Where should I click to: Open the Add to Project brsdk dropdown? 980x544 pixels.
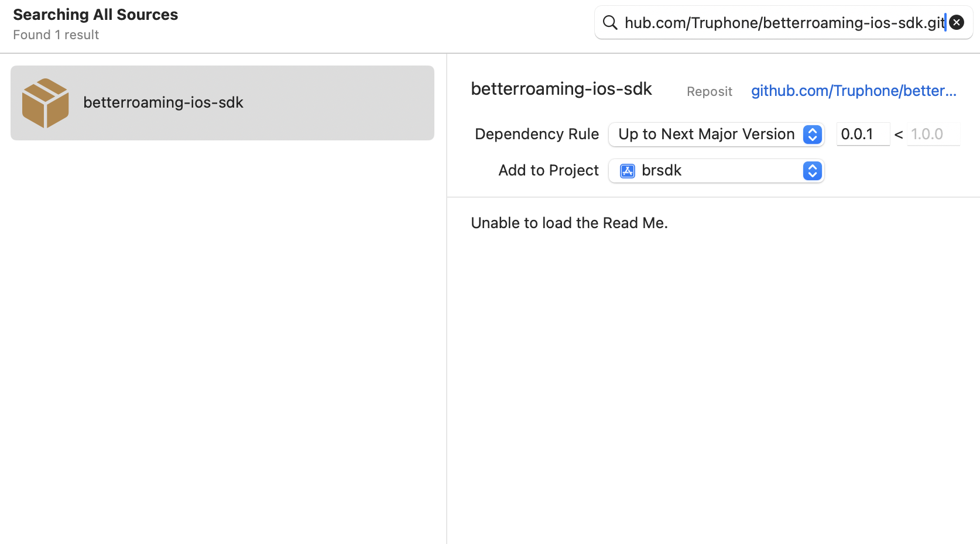(x=717, y=171)
